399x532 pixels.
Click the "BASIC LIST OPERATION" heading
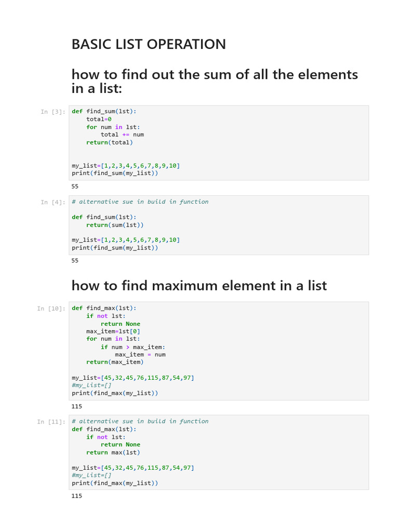(x=149, y=45)
